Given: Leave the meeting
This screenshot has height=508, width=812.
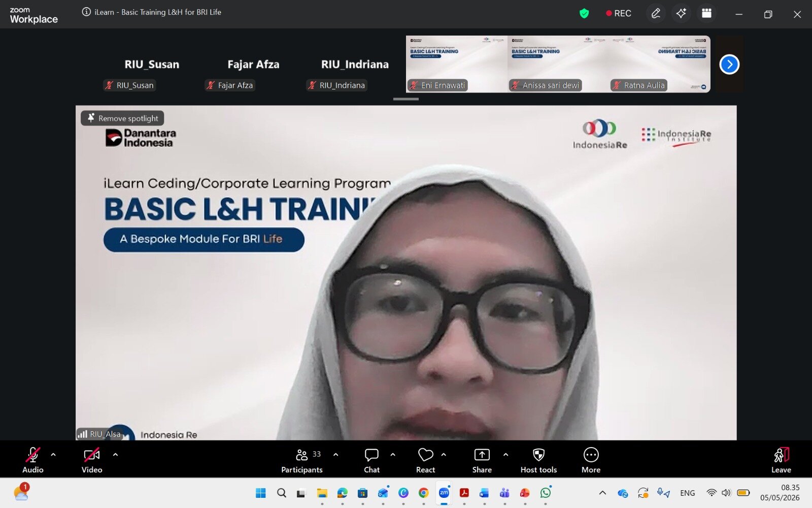Looking at the screenshot, I should click(x=782, y=460).
